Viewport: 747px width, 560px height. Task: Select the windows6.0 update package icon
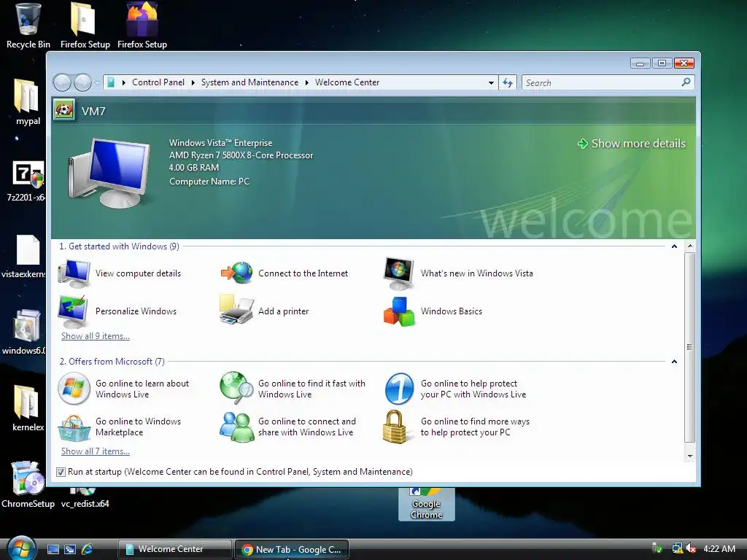coord(25,332)
